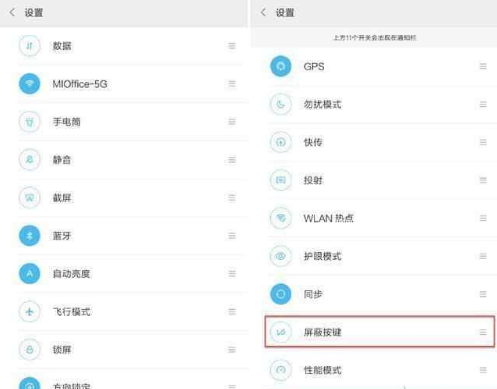Toggle the 自动亮度 auto brightness icon

pyautogui.click(x=30, y=274)
